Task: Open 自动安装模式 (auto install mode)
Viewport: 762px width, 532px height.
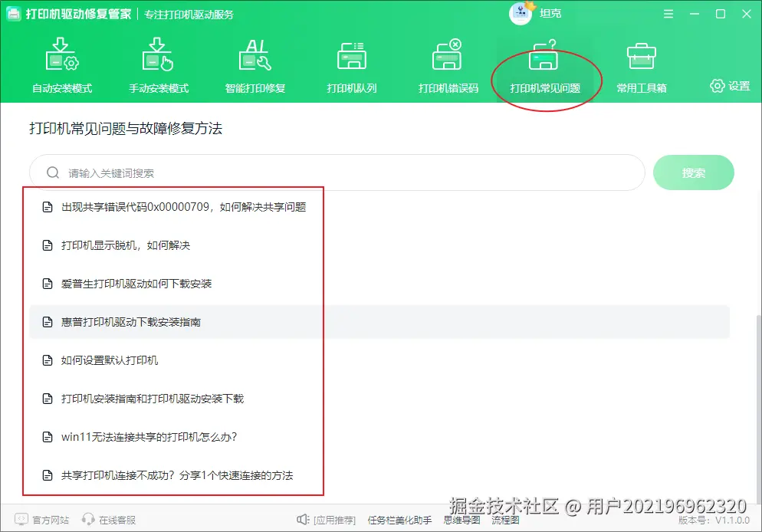Action: [x=62, y=66]
